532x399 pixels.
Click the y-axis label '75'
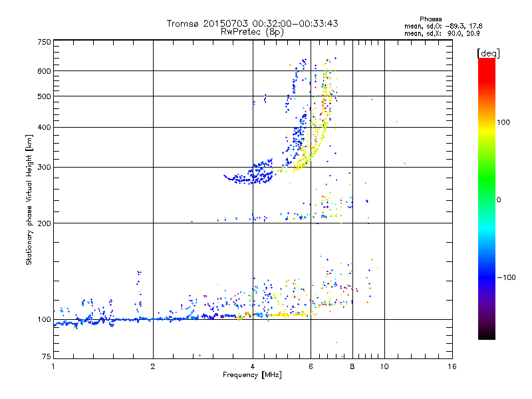47,356
